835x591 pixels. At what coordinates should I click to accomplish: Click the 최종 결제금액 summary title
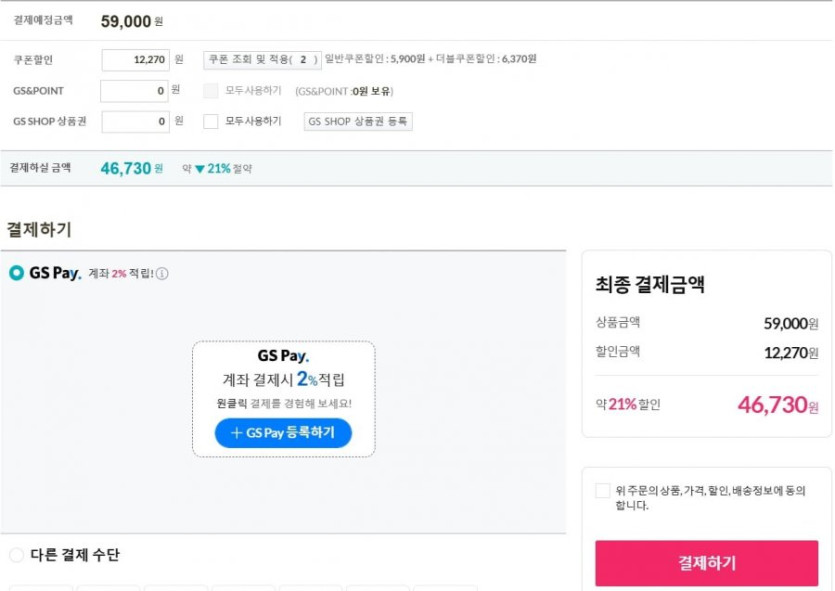(x=650, y=285)
